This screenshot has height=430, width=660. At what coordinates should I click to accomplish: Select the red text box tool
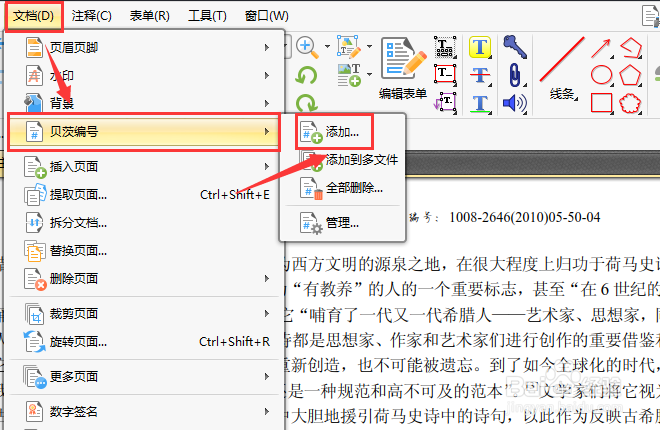click(x=445, y=74)
